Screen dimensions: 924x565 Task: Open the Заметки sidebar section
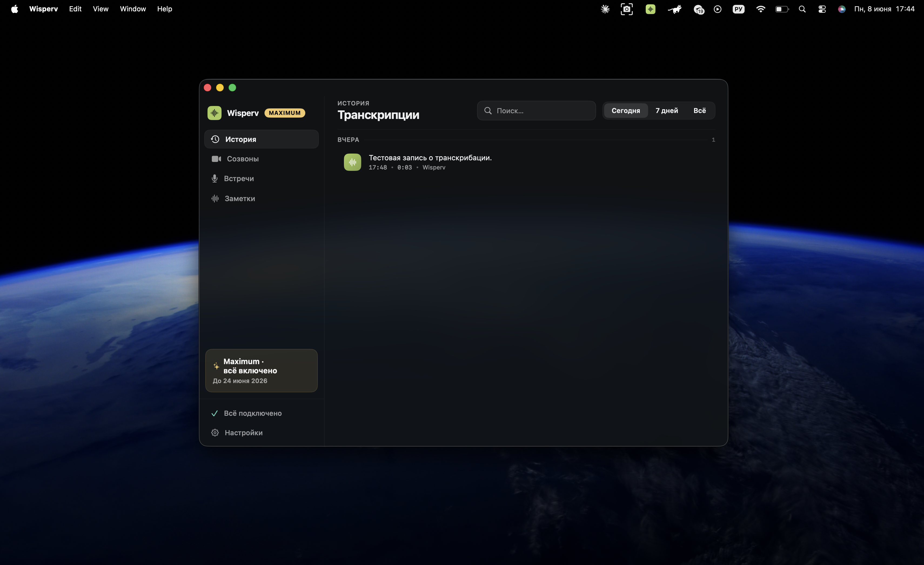pos(261,198)
